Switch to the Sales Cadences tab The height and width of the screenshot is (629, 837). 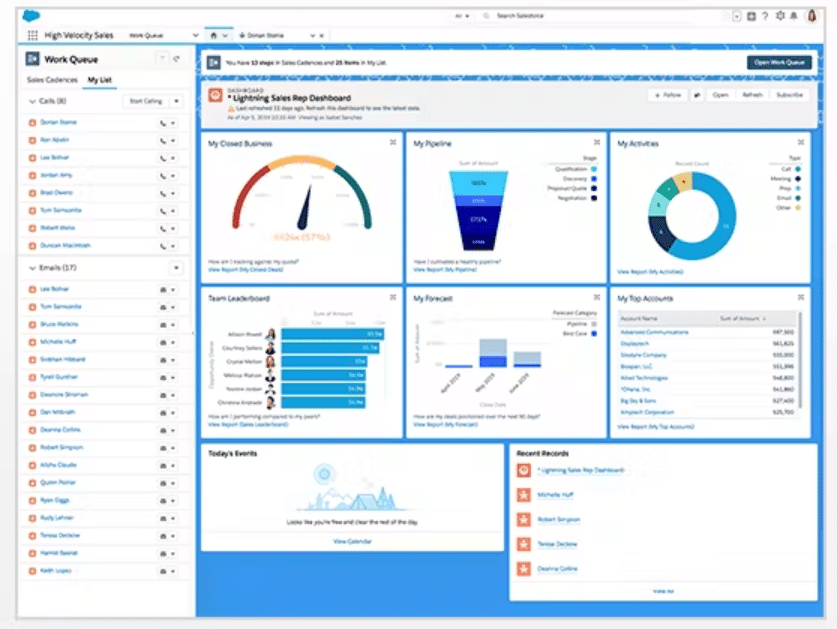pyautogui.click(x=51, y=80)
